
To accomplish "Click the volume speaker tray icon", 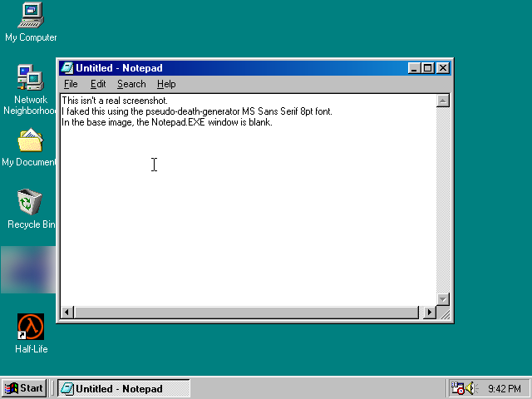I will click(471, 388).
